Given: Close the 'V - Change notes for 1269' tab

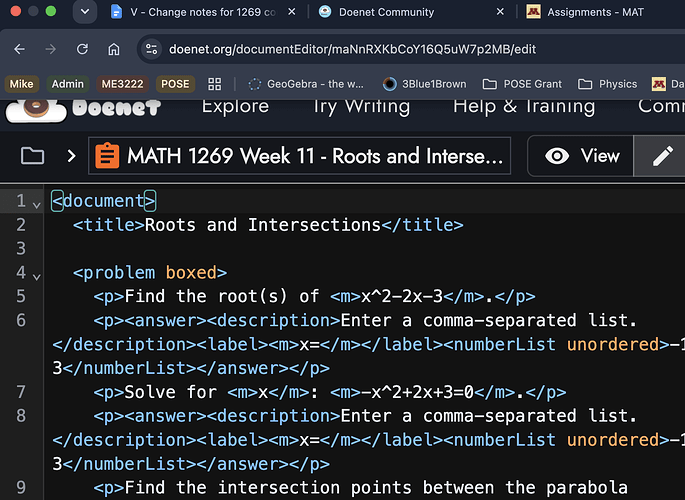Looking at the screenshot, I should pyautogui.click(x=291, y=12).
